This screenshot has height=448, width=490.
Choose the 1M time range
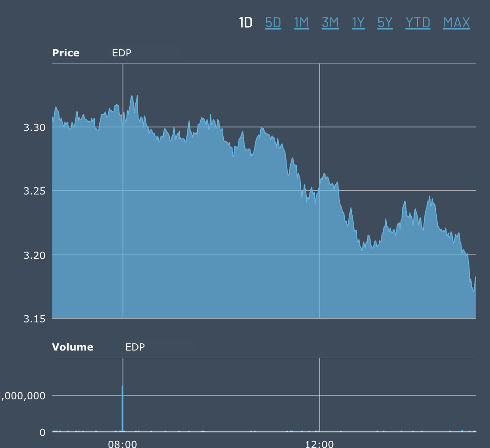point(301,22)
